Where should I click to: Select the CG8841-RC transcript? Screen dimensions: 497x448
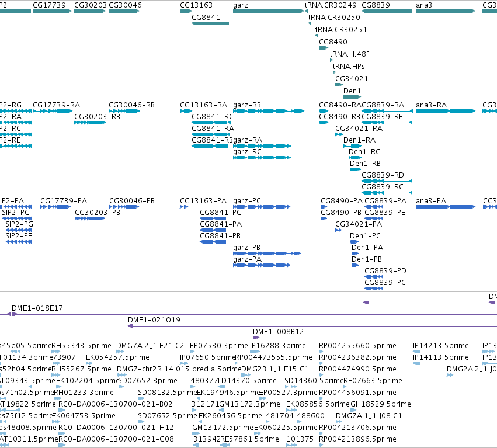point(211,123)
